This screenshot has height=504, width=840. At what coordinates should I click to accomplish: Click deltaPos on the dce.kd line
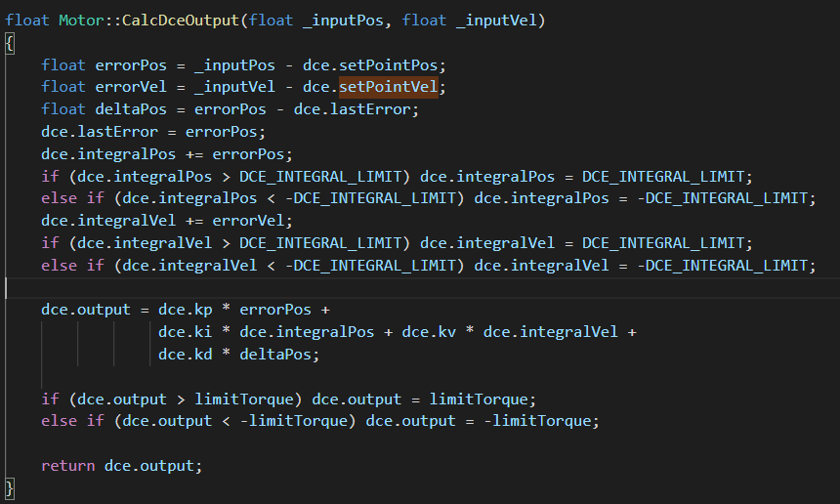pyautogui.click(x=275, y=354)
